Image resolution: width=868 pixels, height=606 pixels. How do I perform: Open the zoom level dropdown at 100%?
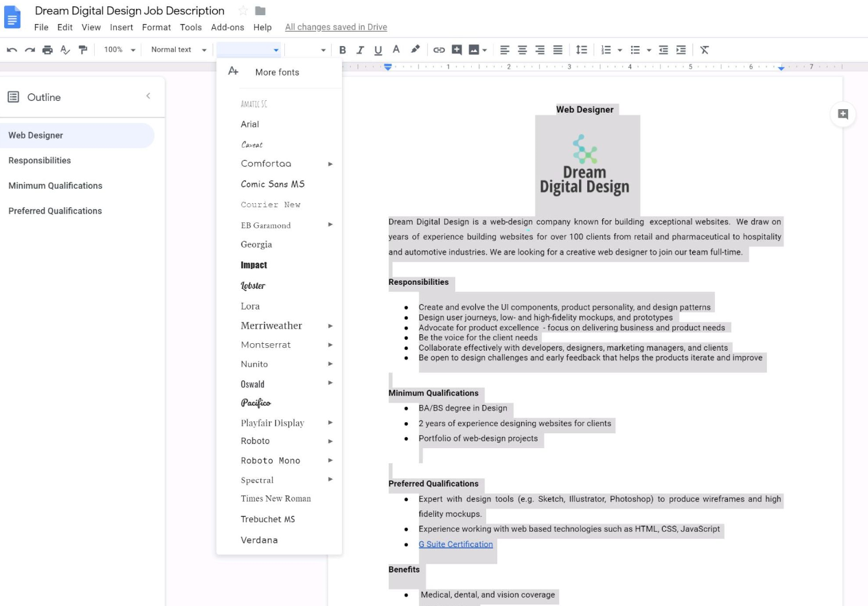(120, 49)
